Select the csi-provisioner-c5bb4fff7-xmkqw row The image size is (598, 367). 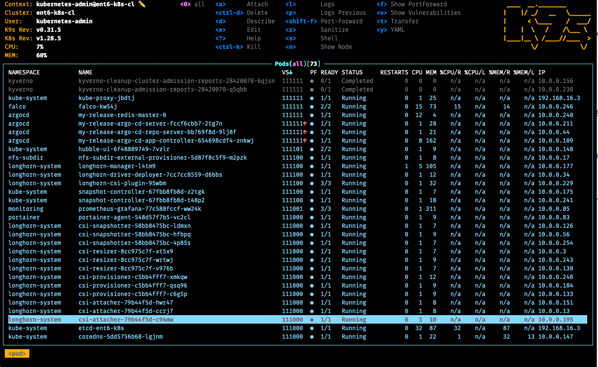pyautogui.click(x=297, y=277)
